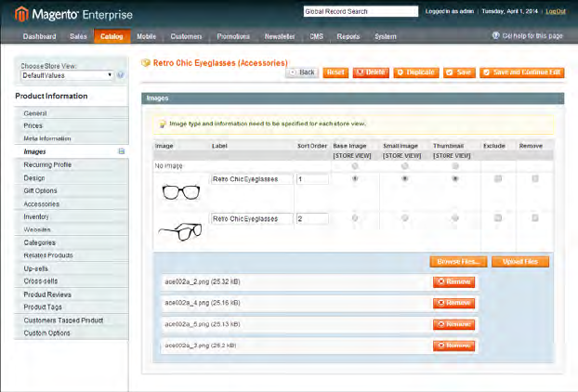Viewport: 578px width, 392px height.
Task: Click the Back button
Action: 302,72
